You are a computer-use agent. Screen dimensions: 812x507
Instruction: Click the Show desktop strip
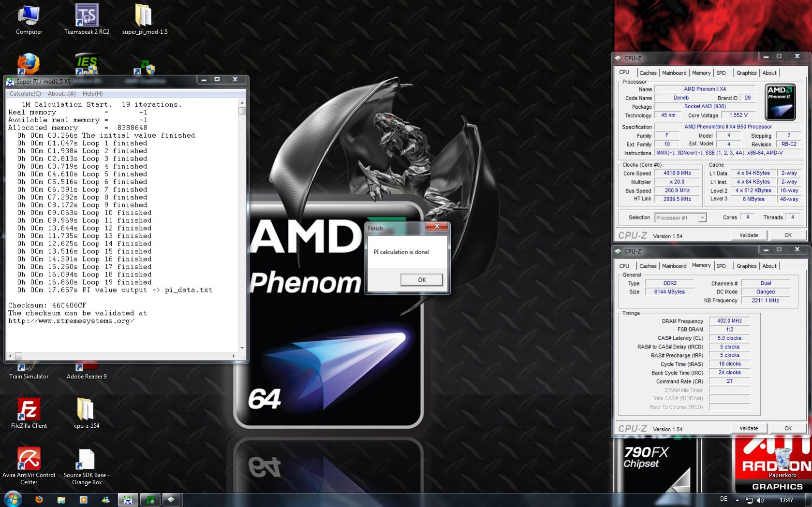tap(809, 500)
